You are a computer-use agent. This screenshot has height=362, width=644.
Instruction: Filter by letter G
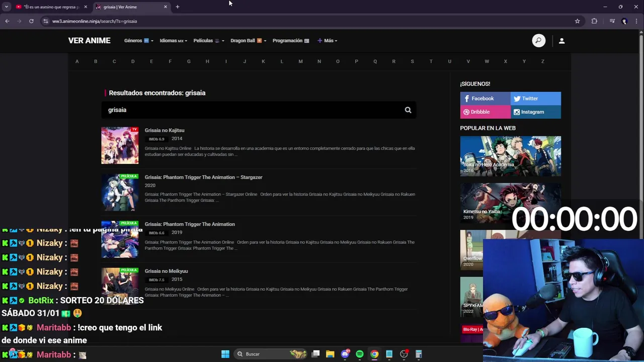click(189, 61)
